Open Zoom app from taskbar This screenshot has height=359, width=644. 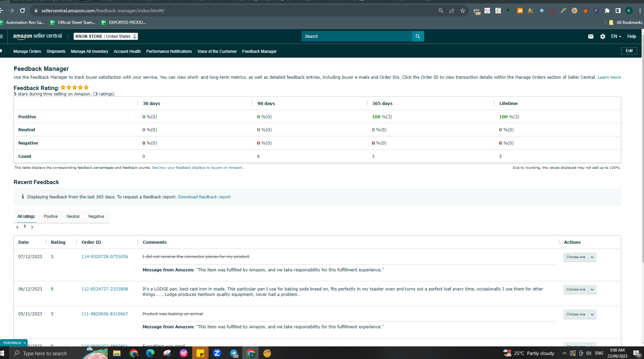coord(217,353)
